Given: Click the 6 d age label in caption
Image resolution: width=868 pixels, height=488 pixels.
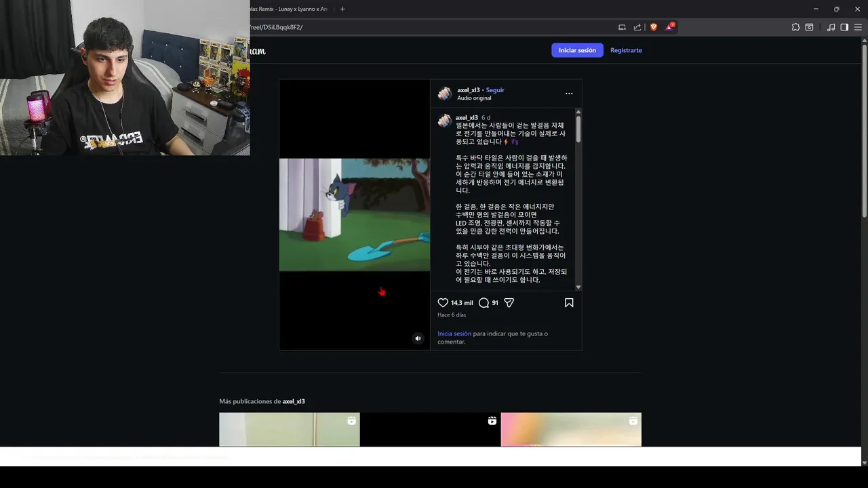Looking at the screenshot, I should click(x=486, y=117).
